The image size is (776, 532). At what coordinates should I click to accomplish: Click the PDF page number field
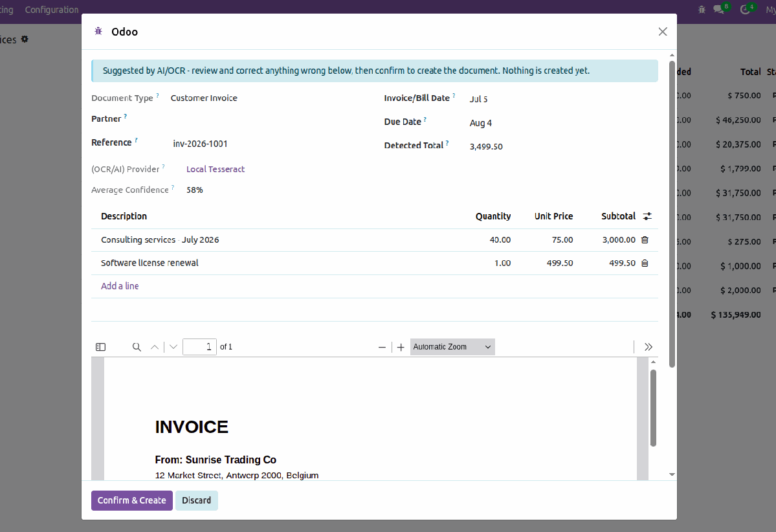(199, 347)
